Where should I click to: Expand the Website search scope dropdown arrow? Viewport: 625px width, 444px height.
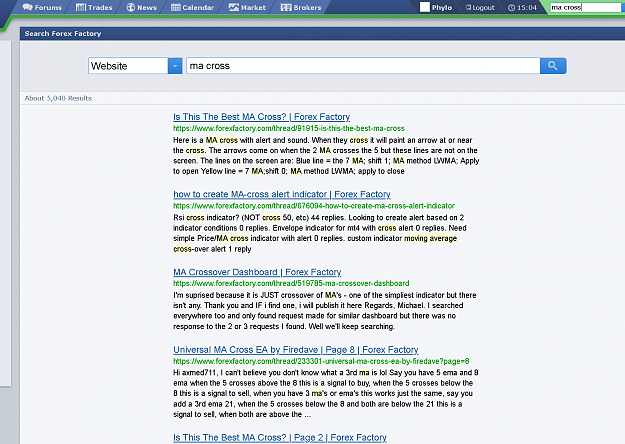(175, 66)
